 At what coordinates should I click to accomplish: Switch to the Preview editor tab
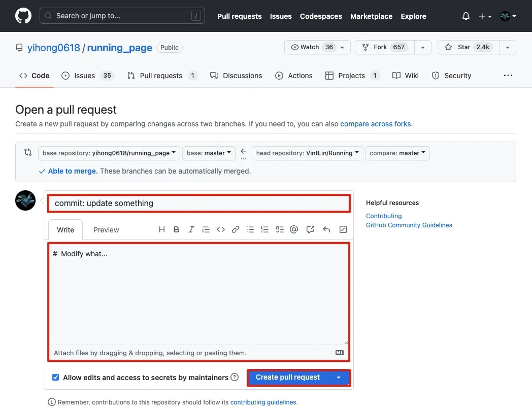tap(106, 230)
